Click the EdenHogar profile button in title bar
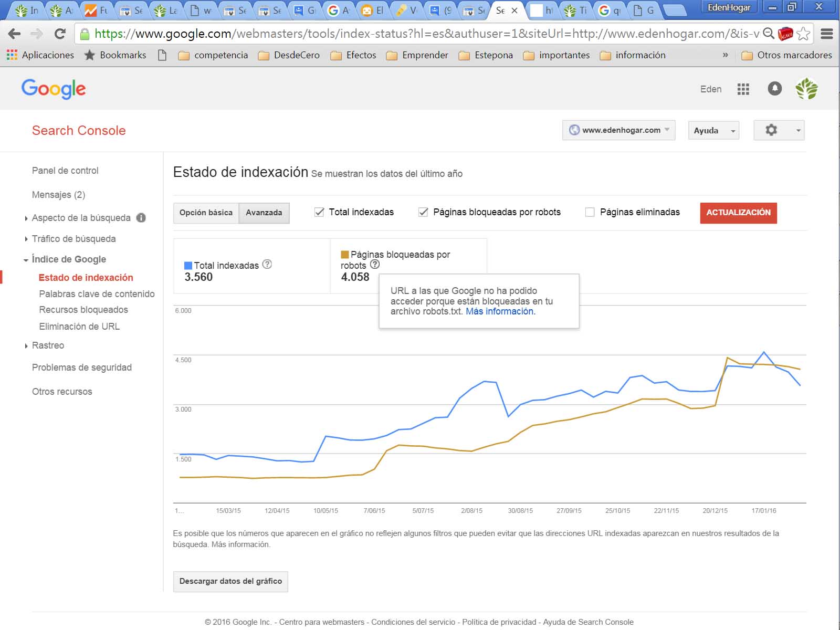The width and height of the screenshot is (840, 630). point(729,8)
